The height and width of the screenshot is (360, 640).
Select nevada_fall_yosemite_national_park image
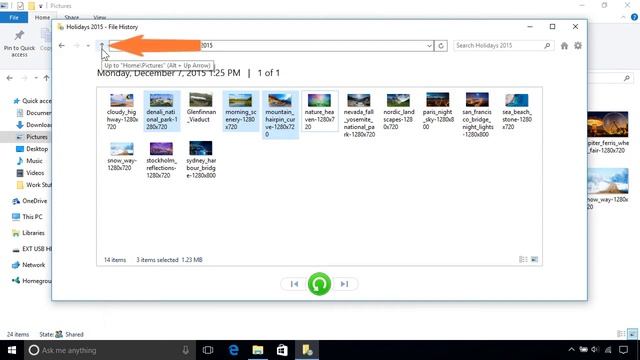(x=359, y=115)
